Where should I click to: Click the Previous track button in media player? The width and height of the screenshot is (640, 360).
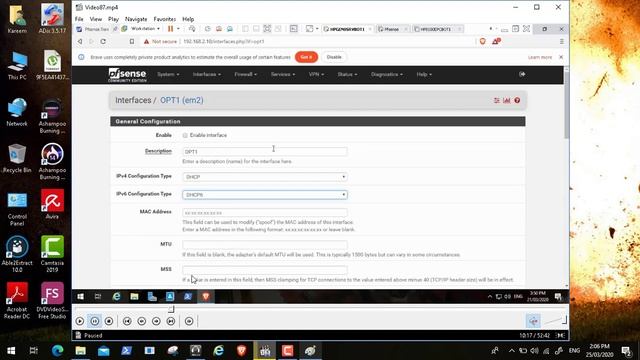127,321
